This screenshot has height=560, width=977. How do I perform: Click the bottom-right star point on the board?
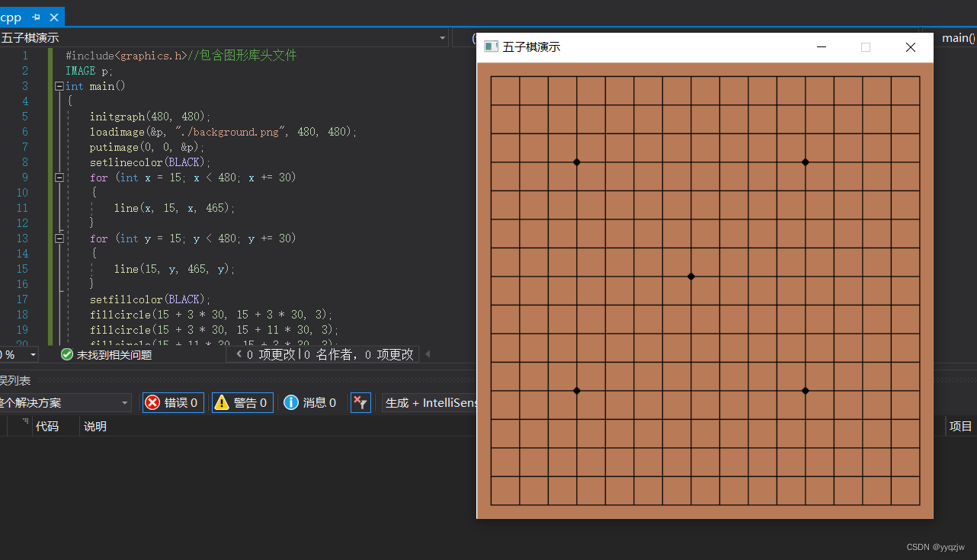[x=806, y=391]
